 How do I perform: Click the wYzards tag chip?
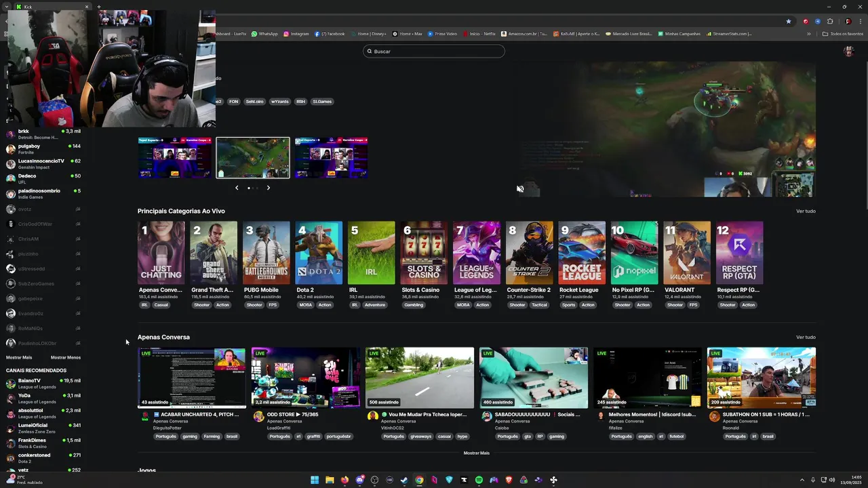coord(280,102)
